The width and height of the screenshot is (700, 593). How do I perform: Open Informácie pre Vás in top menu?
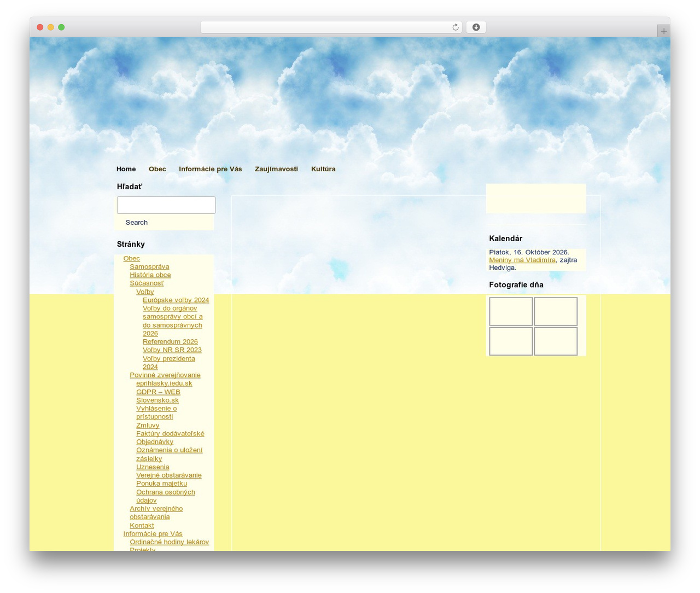pyautogui.click(x=211, y=169)
